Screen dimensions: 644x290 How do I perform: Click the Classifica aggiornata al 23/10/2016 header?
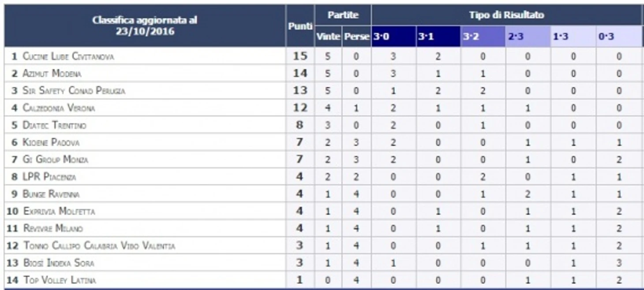coord(145,26)
